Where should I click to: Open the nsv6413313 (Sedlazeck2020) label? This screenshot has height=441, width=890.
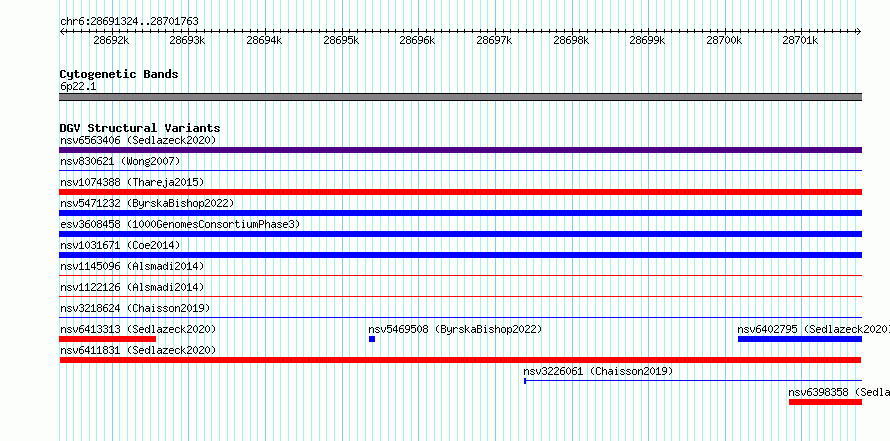point(138,329)
